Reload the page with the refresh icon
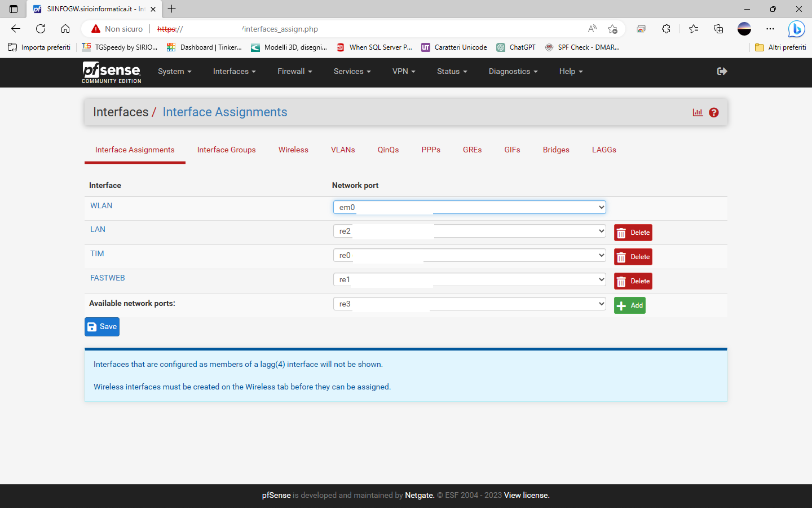This screenshot has width=812, height=508. [x=41, y=29]
